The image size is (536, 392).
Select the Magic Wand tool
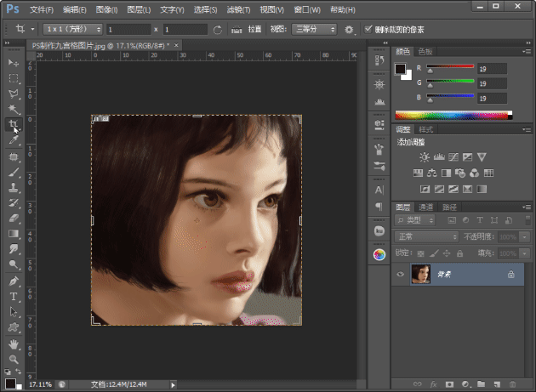coord(14,109)
